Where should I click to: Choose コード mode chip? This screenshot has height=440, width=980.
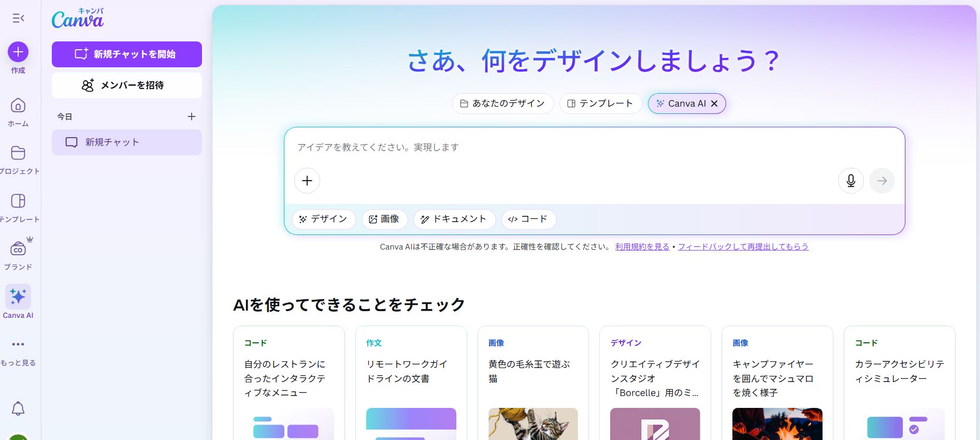click(x=529, y=219)
